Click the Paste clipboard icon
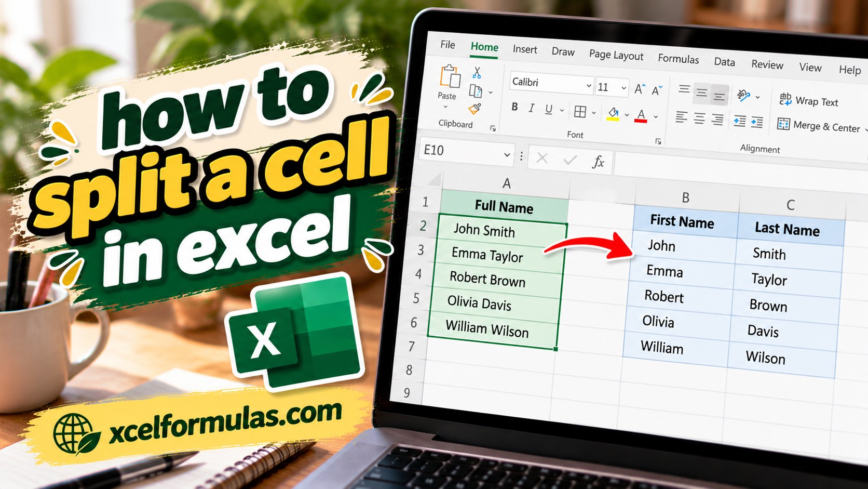The image size is (868, 489). click(450, 76)
